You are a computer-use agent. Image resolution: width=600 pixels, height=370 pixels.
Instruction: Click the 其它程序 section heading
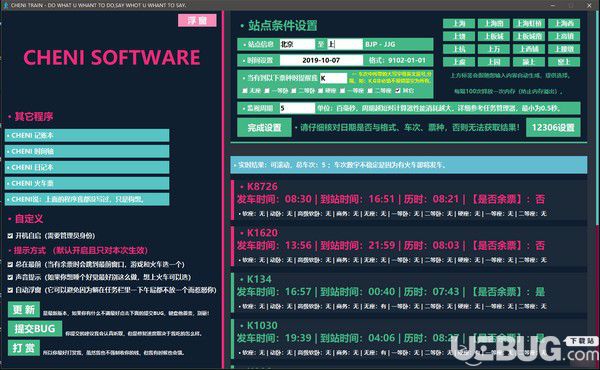click(34, 117)
